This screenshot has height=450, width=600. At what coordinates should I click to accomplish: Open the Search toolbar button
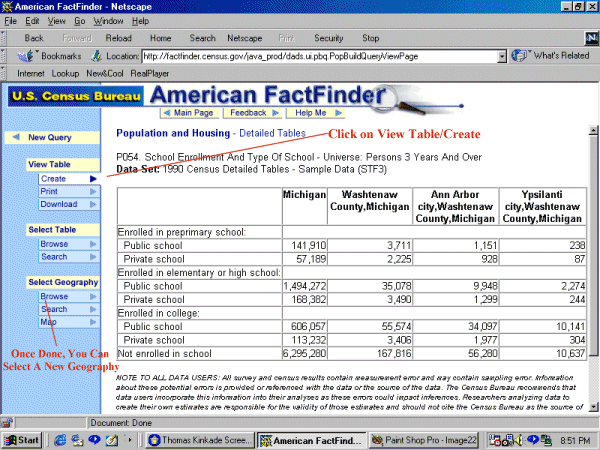[x=202, y=38]
